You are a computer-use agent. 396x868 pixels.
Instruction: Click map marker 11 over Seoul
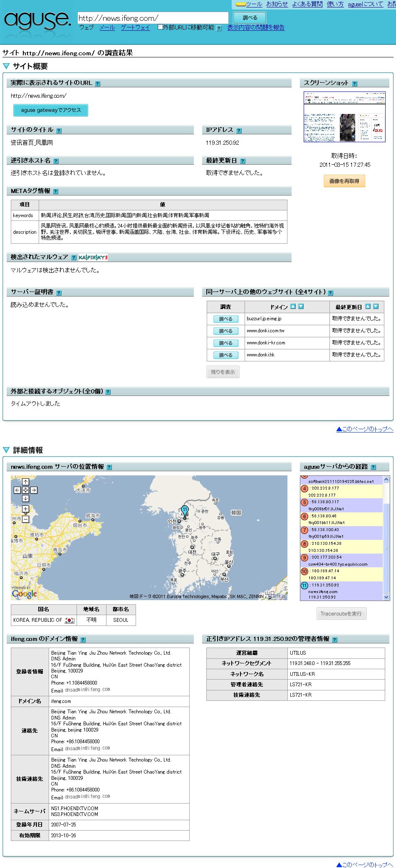coord(185,512)
